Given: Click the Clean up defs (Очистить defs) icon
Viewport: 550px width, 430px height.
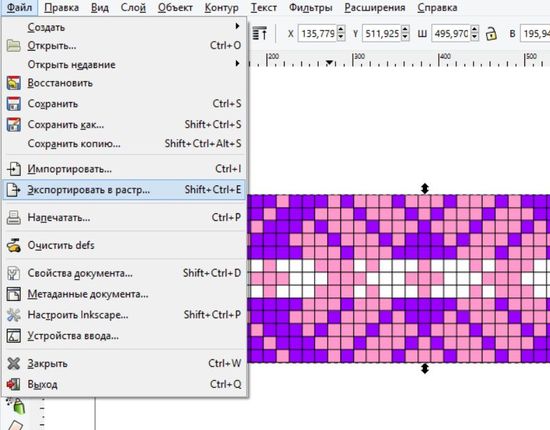Looking at the screenshot, I should point(14,246).
